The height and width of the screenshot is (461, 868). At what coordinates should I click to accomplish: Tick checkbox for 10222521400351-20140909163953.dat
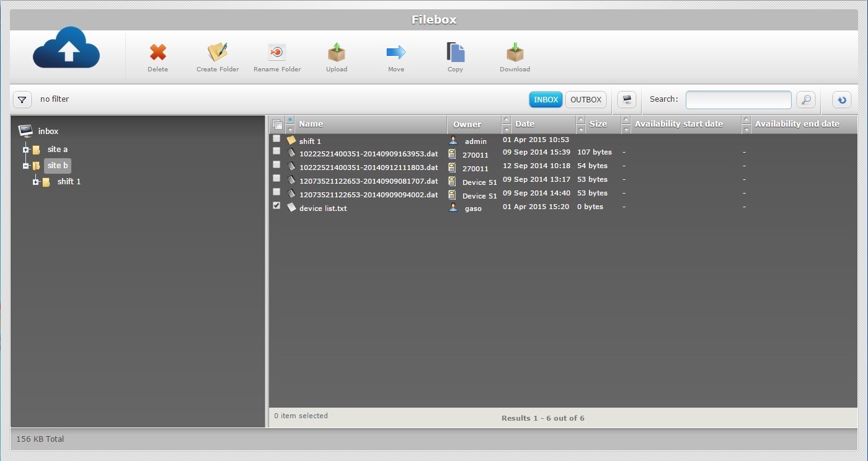pyautogui.click(x=277, y=151)
